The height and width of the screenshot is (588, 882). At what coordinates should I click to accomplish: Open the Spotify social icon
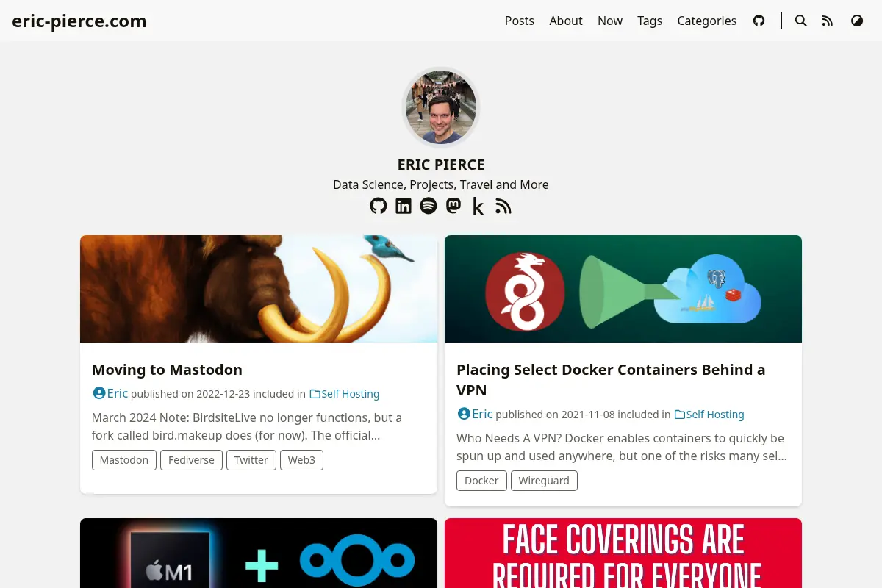[429, 206]
